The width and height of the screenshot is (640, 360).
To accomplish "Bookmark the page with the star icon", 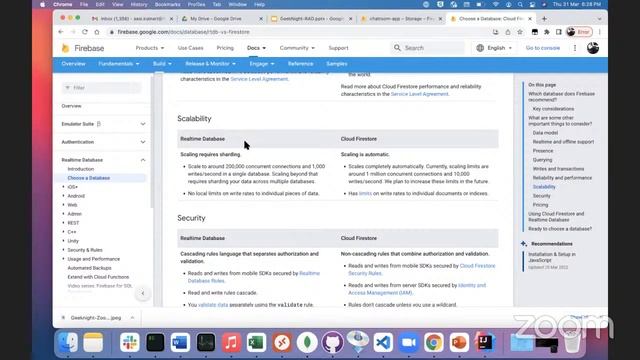I will pyautogui.click(x=520, y=32).
